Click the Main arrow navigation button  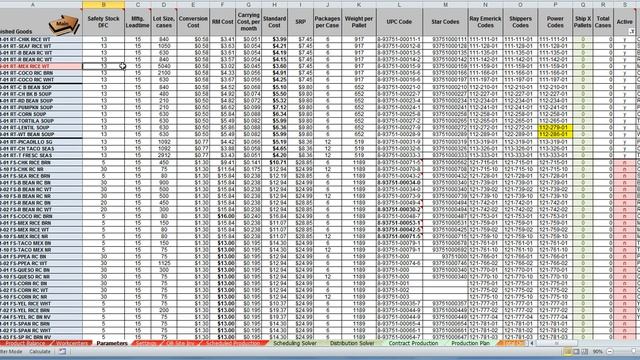coord(63,24)
